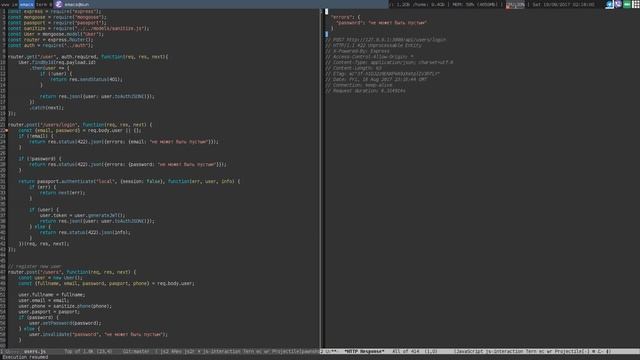Image resolution: width=640 pixels, height=360 pixels.
Task: Select the highlighted emacs workspace tag
Action: tap(27, 4)
